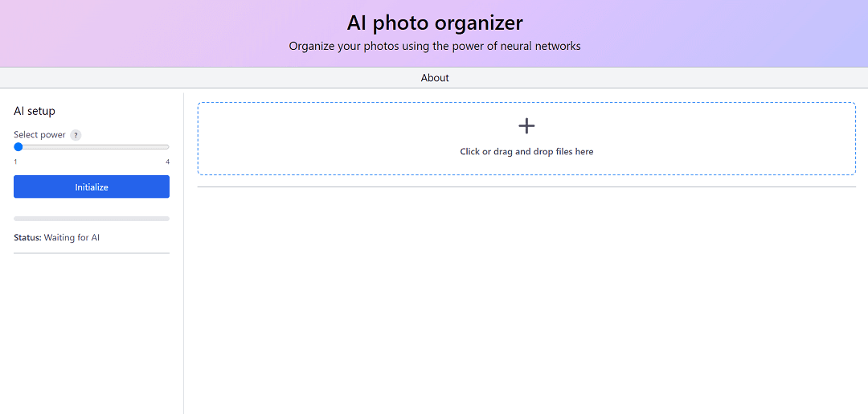The height and width of the screenshot is (414, 868).
Task: Click the Select power slider handle
Action: [18, 146]
